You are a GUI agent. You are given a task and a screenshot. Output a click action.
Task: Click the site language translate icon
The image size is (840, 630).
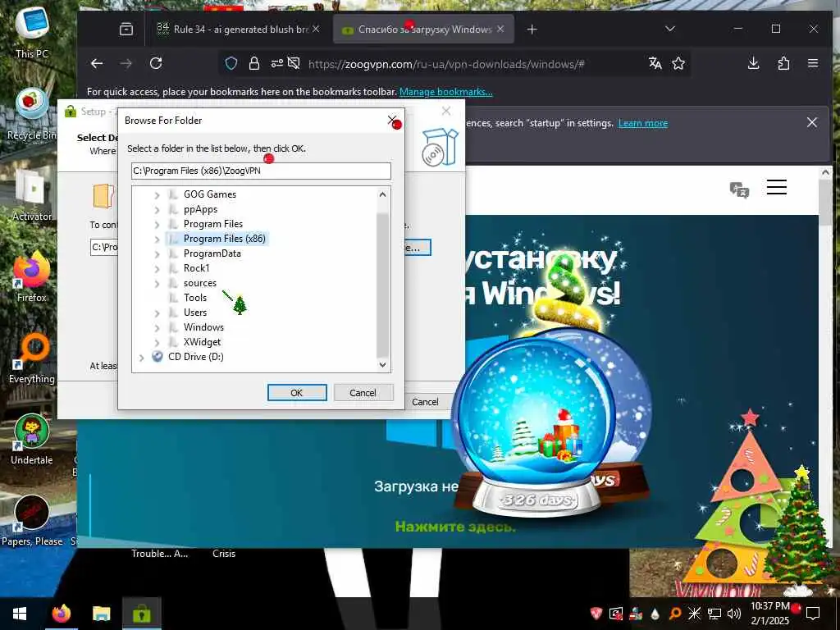[x=739, y=189]
